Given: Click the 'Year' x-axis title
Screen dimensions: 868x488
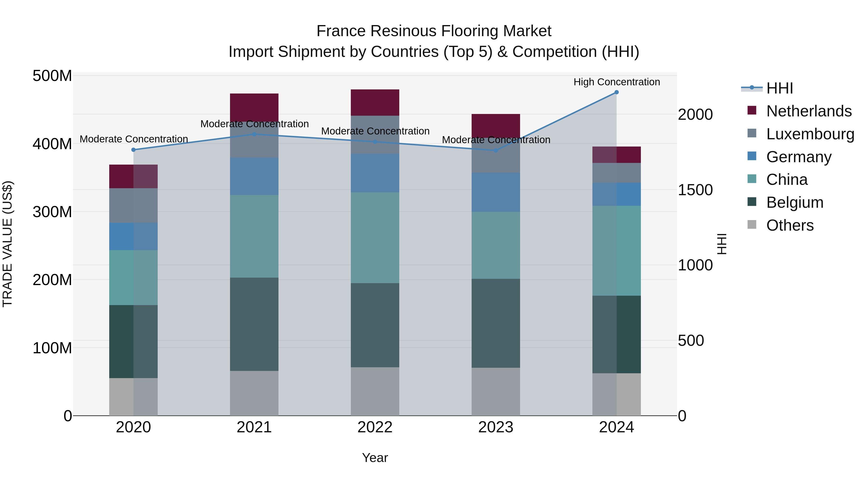Looking at the screenshot, I should (375, 458).
